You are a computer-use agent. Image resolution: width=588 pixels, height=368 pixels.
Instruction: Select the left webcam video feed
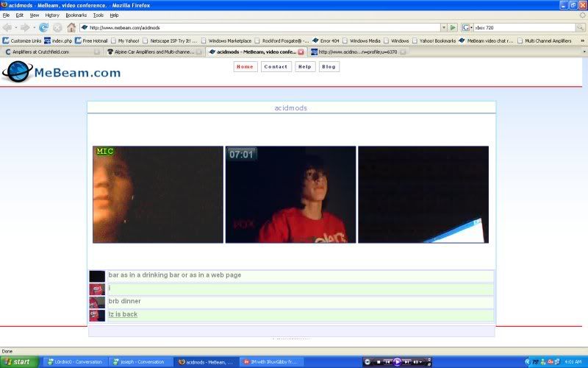158,194
